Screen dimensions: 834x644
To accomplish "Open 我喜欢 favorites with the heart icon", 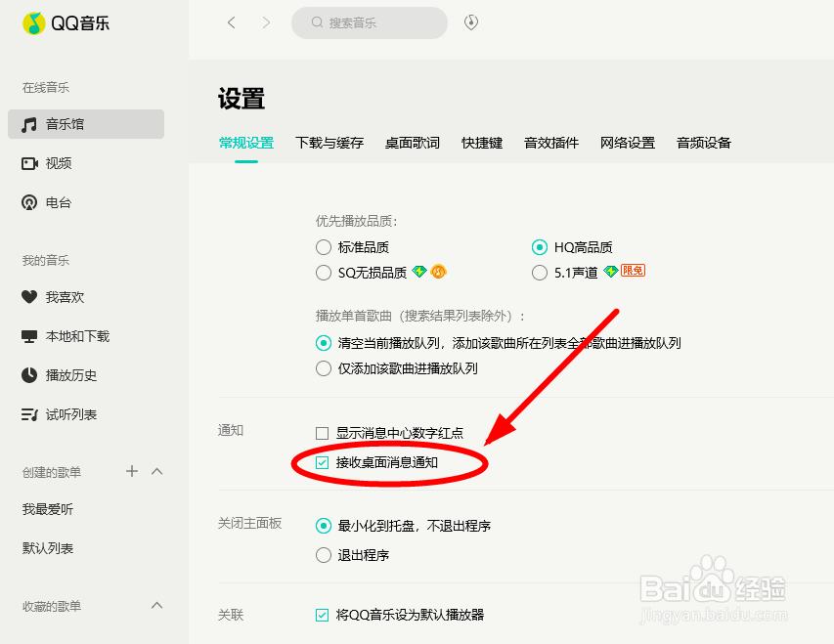I will pyautogui.click(x=62, y=297).
